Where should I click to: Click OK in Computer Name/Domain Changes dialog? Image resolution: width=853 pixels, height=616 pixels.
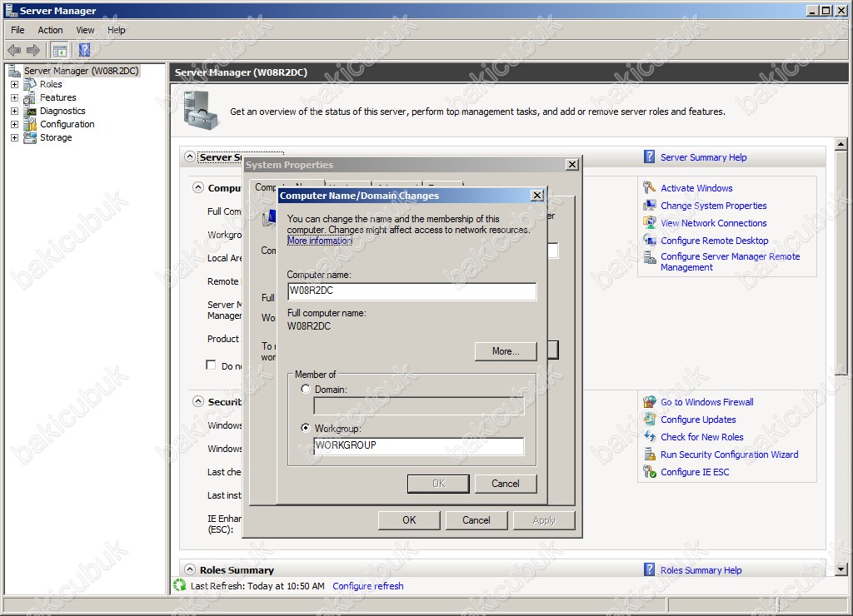pyautogui.click(x=438, y=484)
